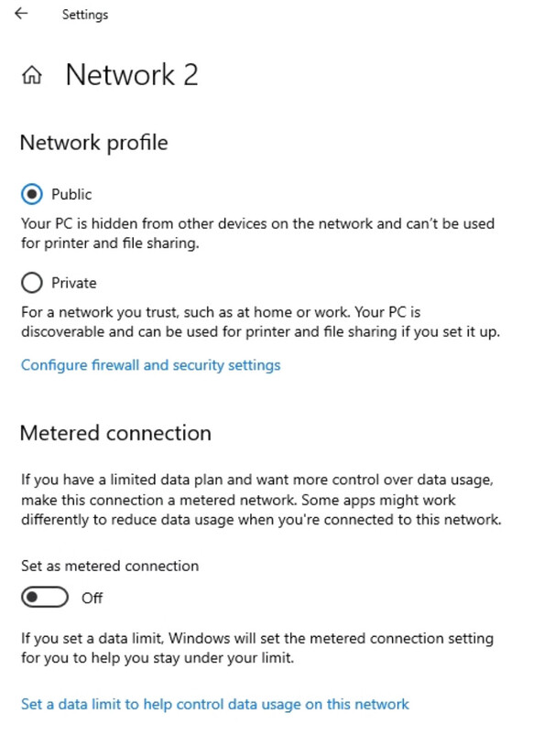This screenshot has height=756, width=555.
Task: Open the Set a data limit link
Action: click(214, 704)
